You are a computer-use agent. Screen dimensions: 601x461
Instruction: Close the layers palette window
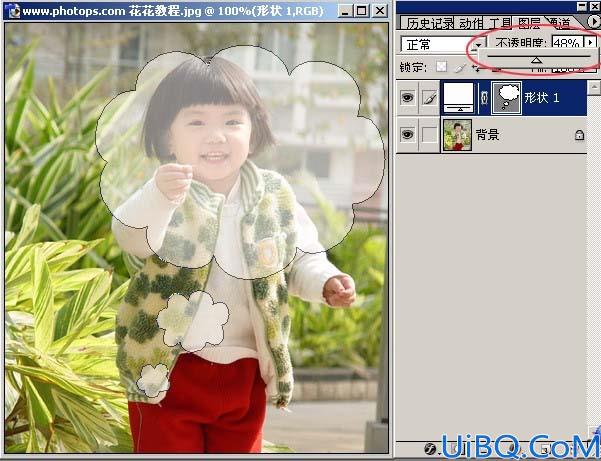point(594,6)
